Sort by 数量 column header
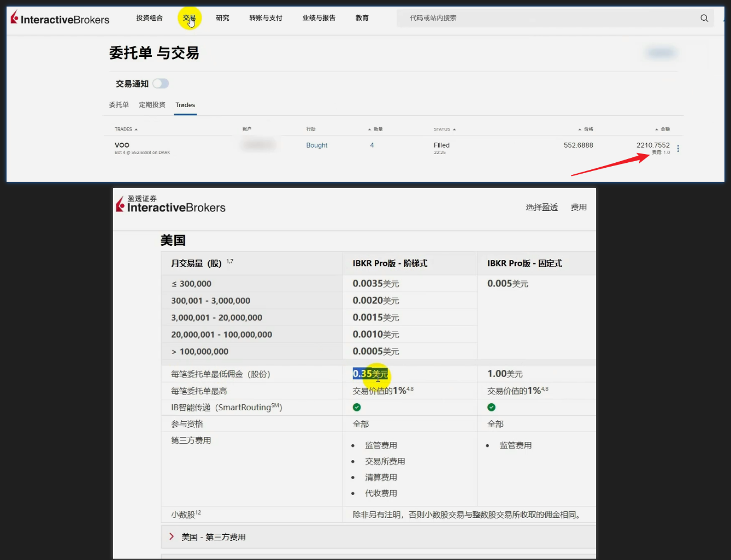 click(x=375, y=129)
